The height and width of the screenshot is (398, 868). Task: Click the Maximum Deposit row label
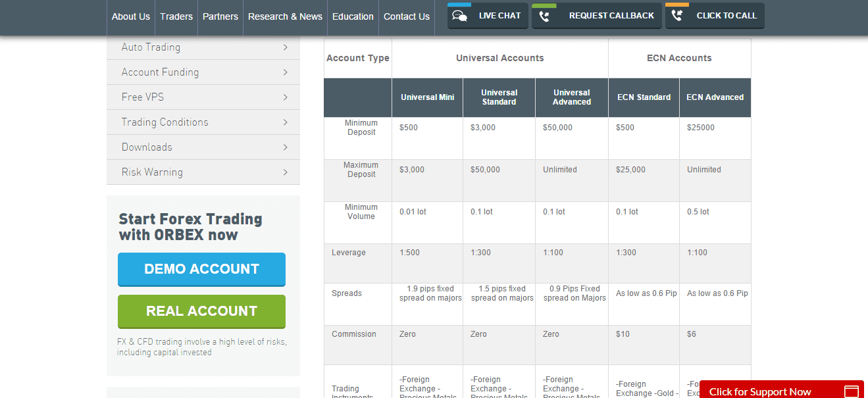coord(361,170)
